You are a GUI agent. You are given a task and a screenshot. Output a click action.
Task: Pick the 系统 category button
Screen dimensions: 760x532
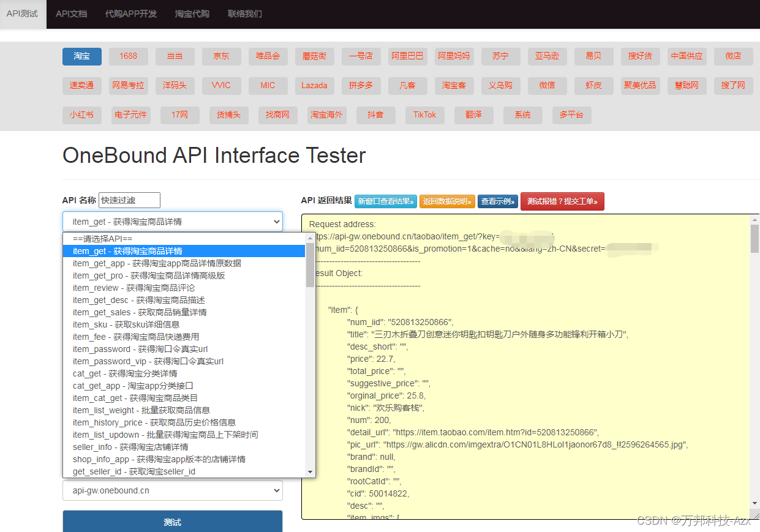pos(523,115)
